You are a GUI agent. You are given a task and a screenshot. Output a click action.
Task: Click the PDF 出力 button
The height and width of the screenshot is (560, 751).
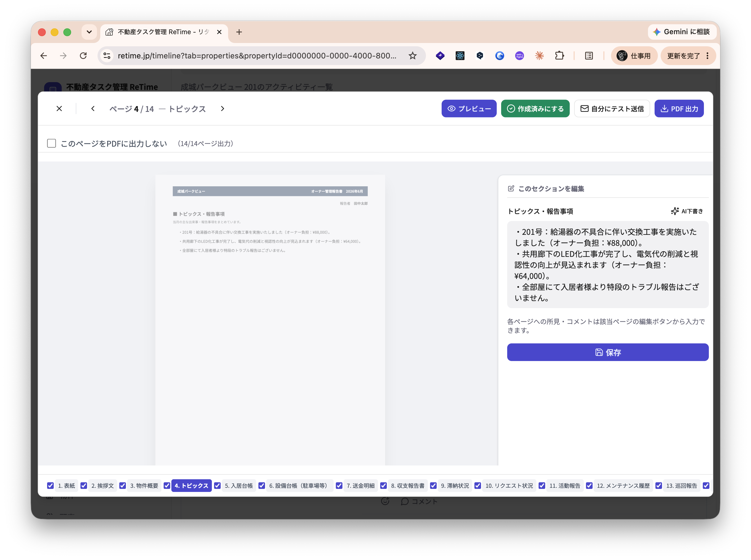[x=679, y=109]
